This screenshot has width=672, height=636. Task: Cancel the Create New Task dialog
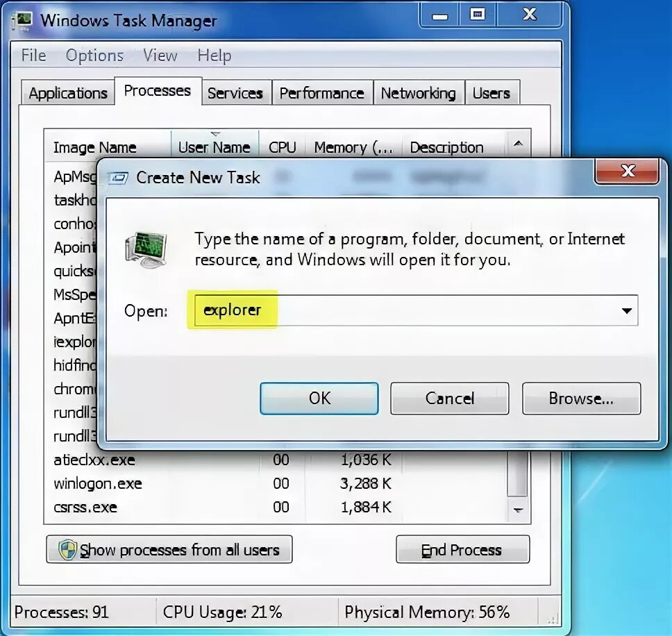click(450, 399)
